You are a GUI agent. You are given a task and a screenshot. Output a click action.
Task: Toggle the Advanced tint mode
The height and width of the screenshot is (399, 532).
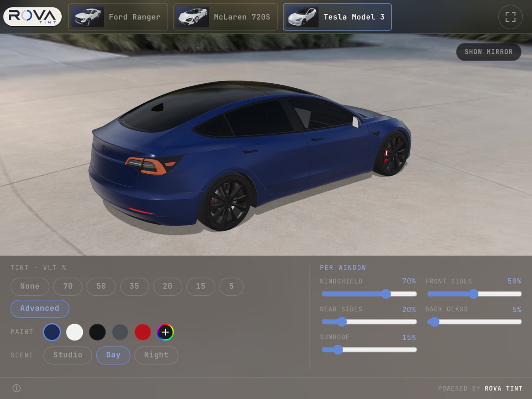pyautogui.click(x=40, y=309)
